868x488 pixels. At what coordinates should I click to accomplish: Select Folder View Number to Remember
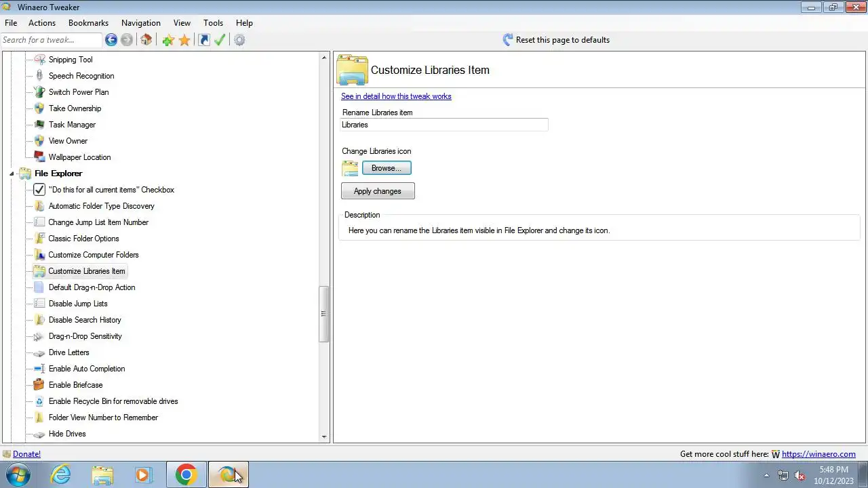(x=103, y=418)
